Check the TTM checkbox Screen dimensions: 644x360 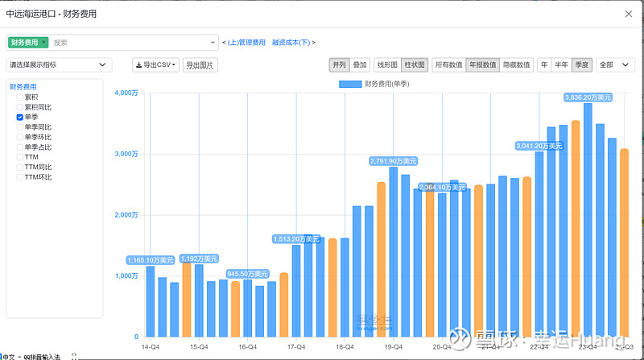pyautogui.click(x=19, y=157)
